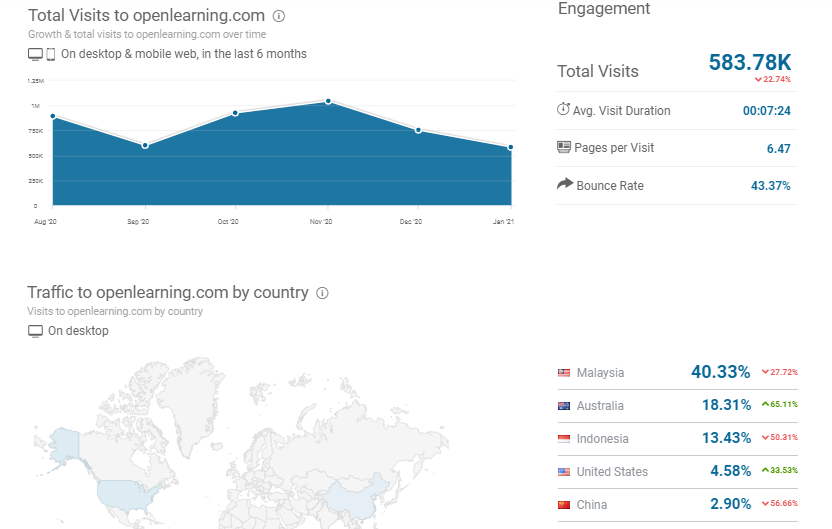Click the China country name

[592, 505]
